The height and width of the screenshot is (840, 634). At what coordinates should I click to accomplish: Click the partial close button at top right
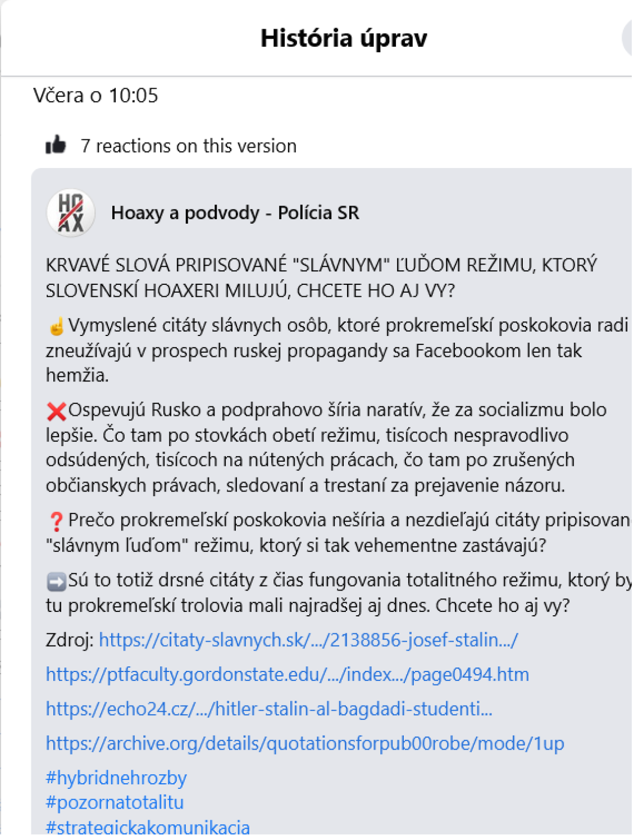pos(628,38)
